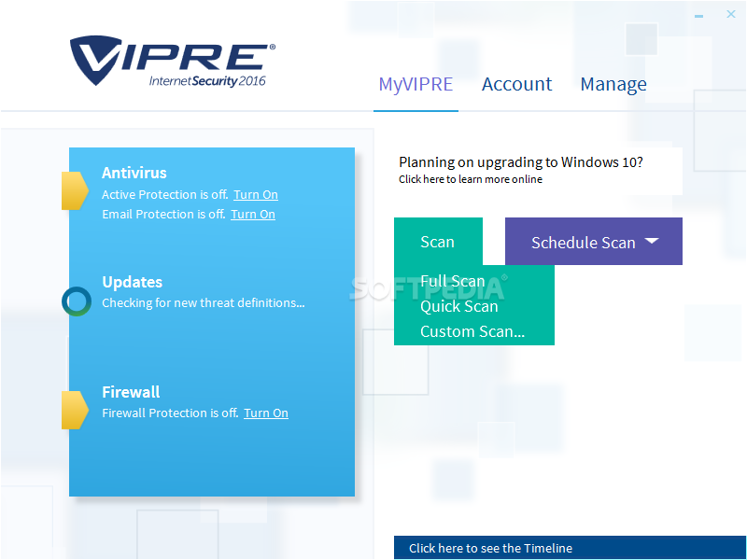
Task: Open the Manage tab
Action: coord(613,85)
